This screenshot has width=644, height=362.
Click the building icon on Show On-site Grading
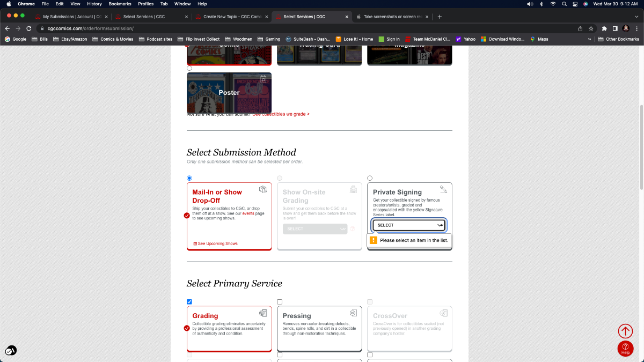(x=353, y=189)
